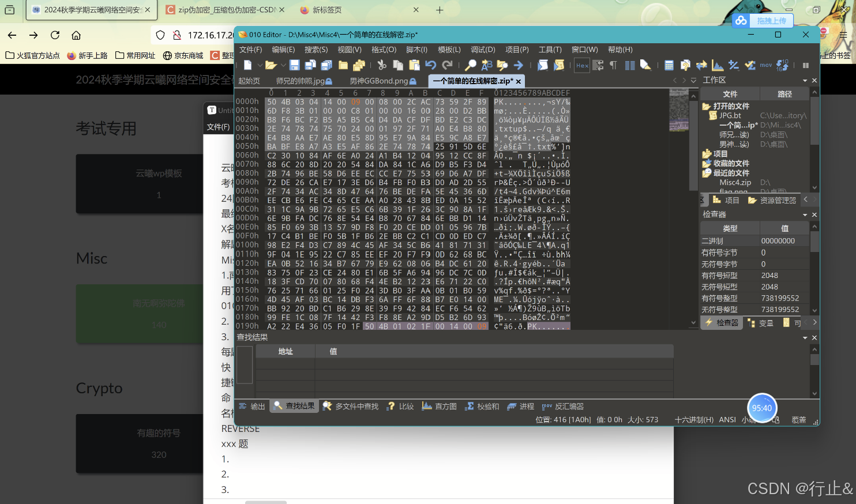Screen dimensions: 856x504
Task: Close the 一个简单的在线解密.zip tab
Action: tap(518, 81)
